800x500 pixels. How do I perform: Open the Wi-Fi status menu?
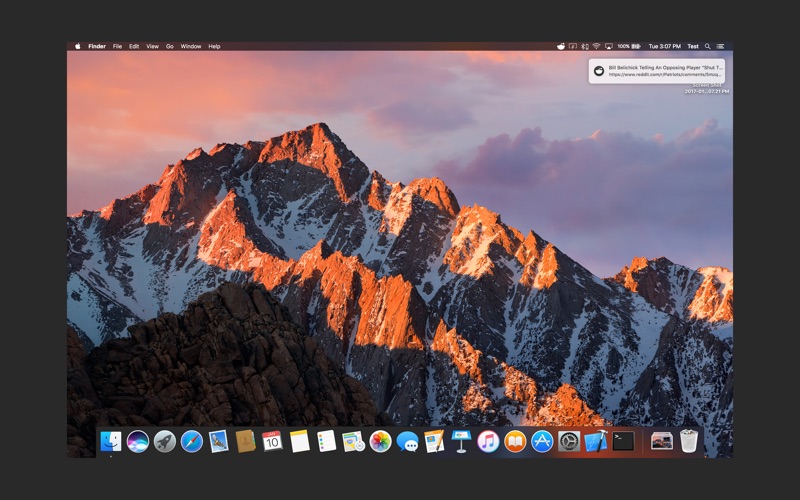(x=596, y=46)
